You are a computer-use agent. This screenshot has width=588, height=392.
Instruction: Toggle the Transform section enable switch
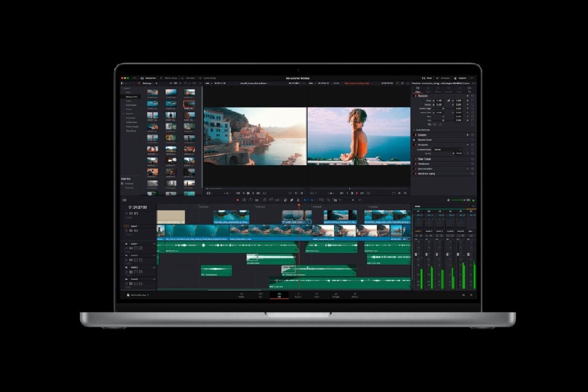click(416, 96)
